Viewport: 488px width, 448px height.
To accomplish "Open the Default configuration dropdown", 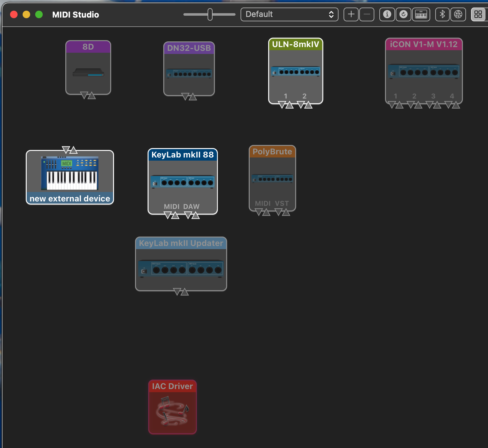I will coord(289,14).
